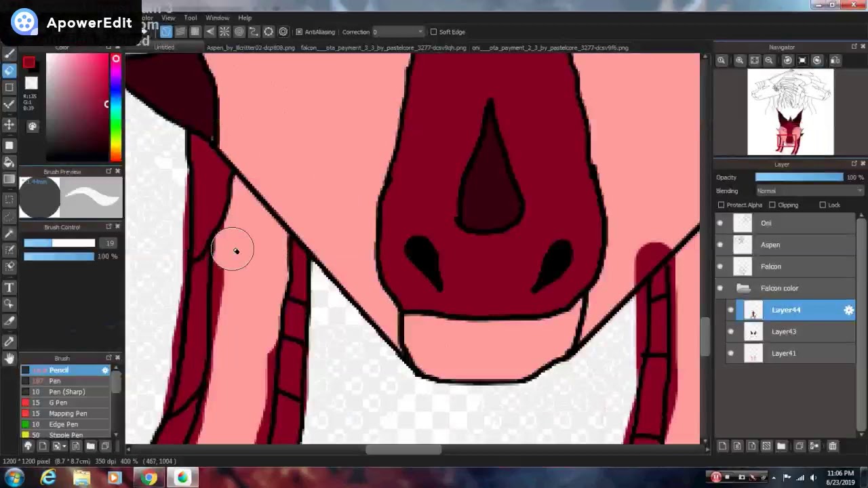Image resolution: width=868 pixels, height=488 pixels.
Task: Open the Correction dropdown
Action: pos(397,32)
